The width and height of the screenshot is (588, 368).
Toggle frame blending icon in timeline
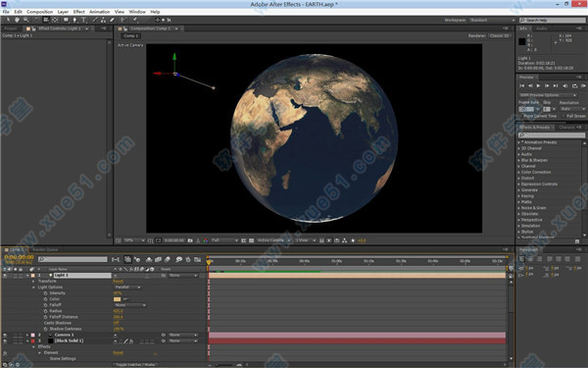coord(158,259)
